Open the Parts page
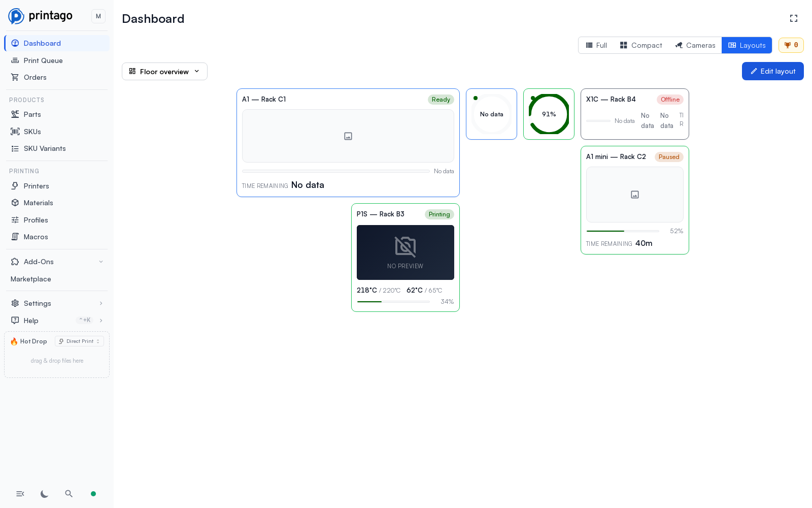 (x=57, y=114)
